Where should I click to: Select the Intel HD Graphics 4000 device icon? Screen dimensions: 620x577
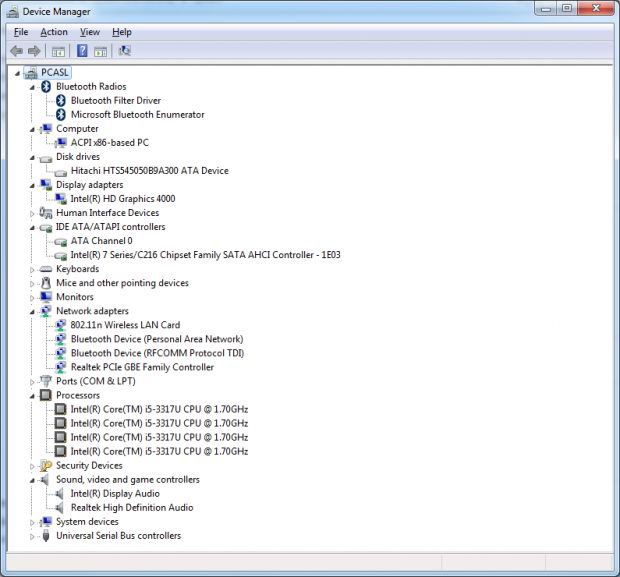[61, 199]
